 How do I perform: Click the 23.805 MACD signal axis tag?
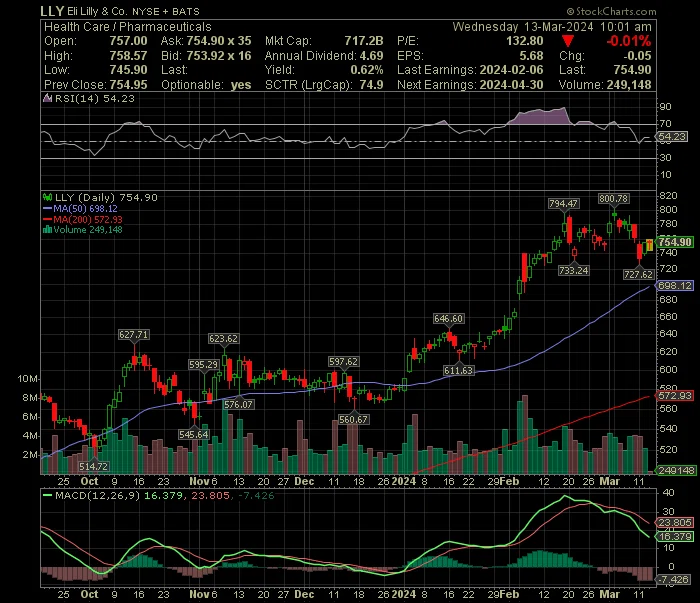tap(675, 523)
